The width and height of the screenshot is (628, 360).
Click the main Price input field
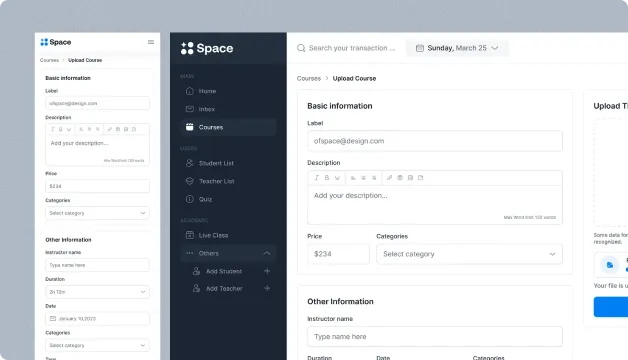[338, 254]
